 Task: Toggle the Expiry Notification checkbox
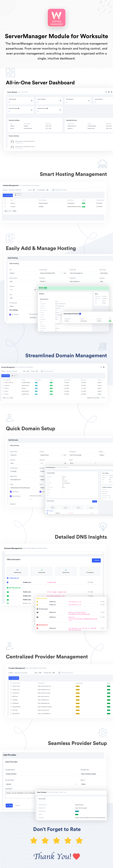[11, 496]
